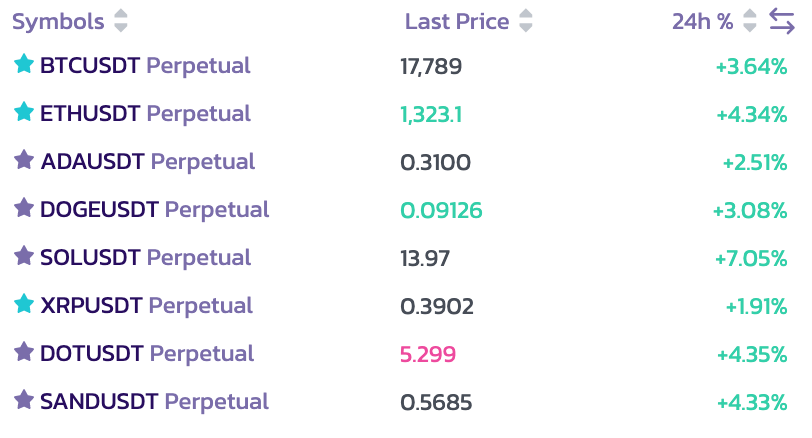Switch column view with swap arrows icon
Viewport: 812px width, 438px height.
tap(782, 20)
